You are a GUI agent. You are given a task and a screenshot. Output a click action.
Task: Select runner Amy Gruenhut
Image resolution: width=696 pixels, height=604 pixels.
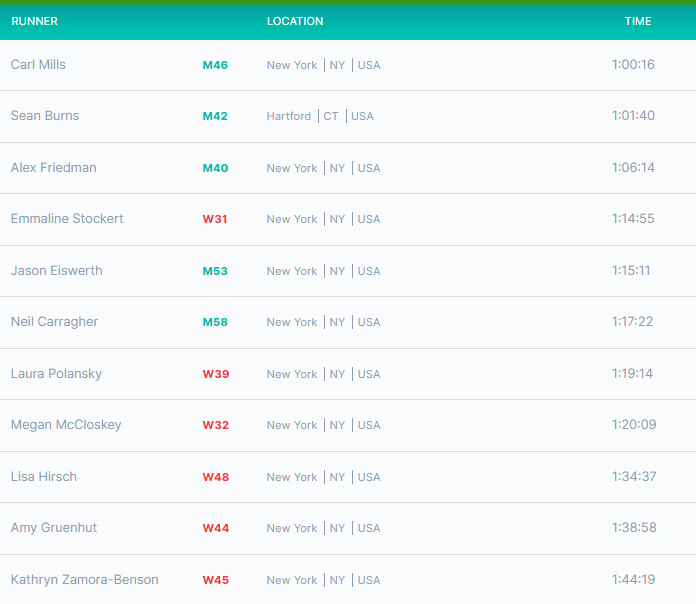click(54, 528)
